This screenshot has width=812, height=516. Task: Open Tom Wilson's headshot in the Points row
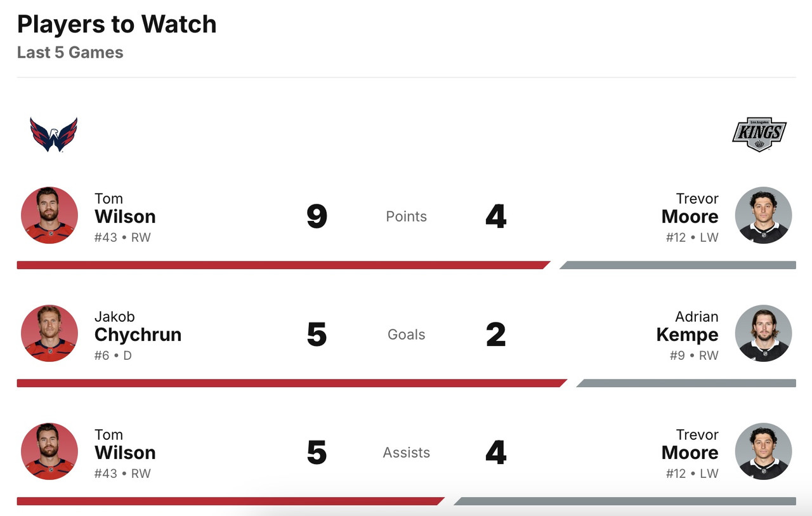pos(49,215)
